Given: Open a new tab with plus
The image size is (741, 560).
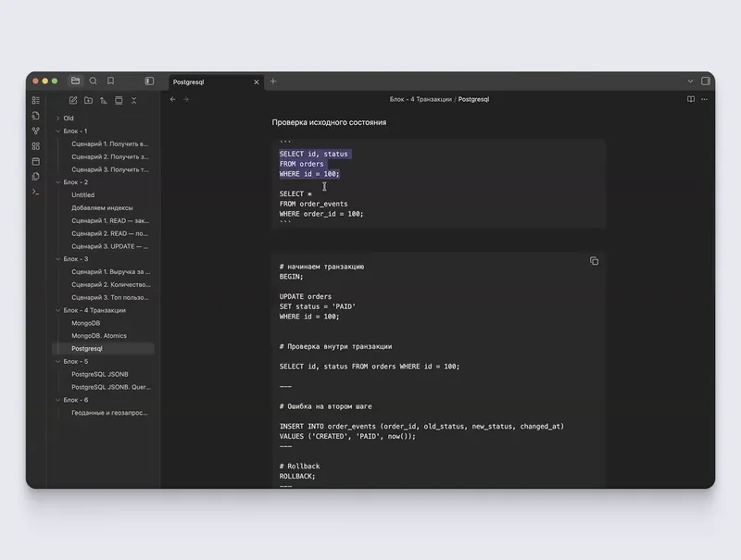Looking at the screenshot, I should coord(273,81).
